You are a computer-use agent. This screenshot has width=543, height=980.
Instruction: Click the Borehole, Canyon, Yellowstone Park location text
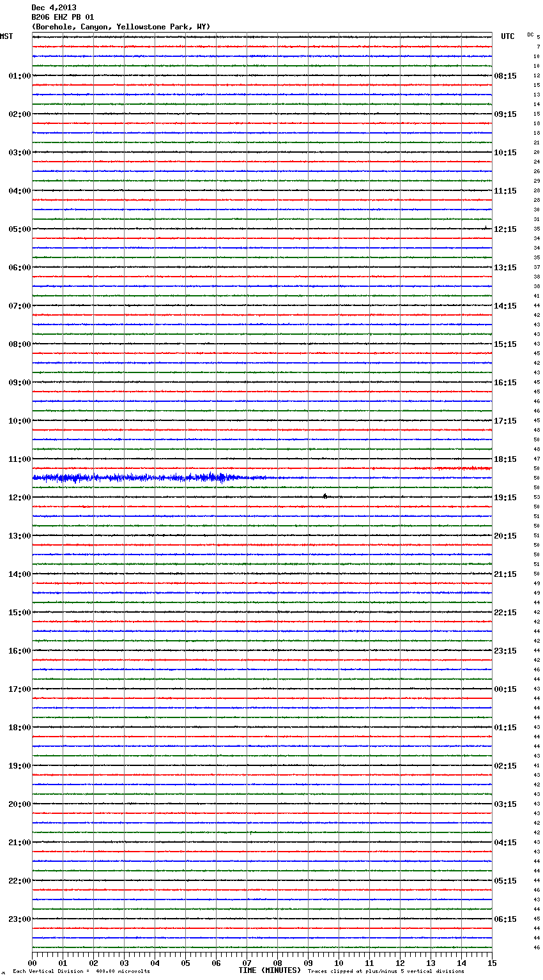tap(121, 27)
